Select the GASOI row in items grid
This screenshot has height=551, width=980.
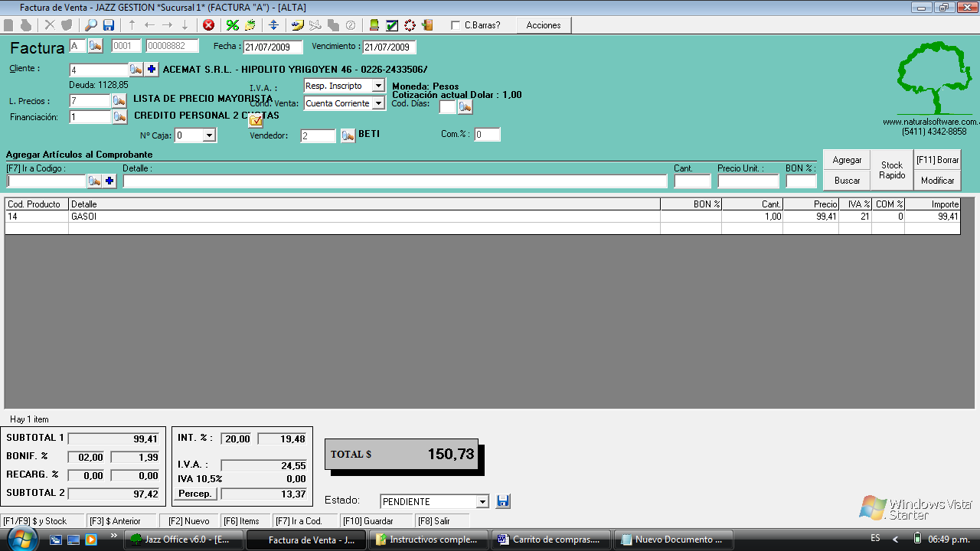(x=482, y=217)
